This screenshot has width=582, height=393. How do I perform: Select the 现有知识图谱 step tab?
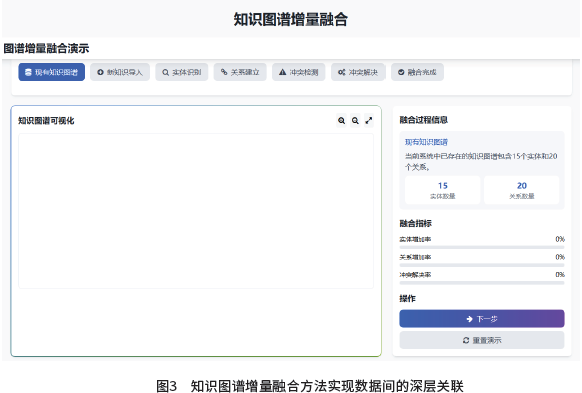pyautogui.click(x=52, y=72)
